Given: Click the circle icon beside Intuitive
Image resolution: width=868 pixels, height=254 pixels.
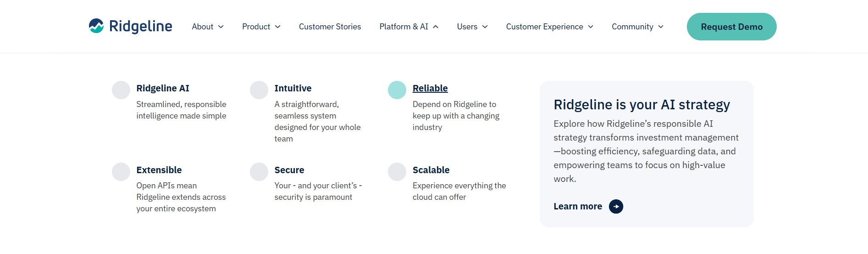Looking at the screenshot, I should tap(259, 90).
